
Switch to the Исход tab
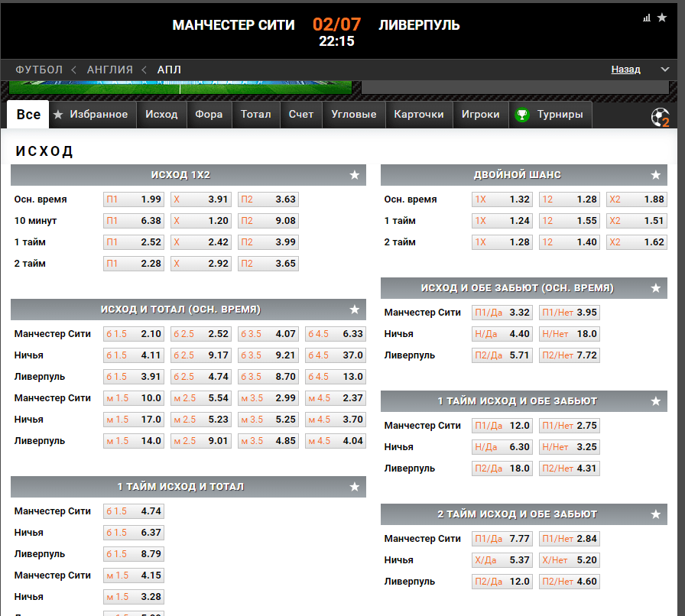[x=161, y=115]
